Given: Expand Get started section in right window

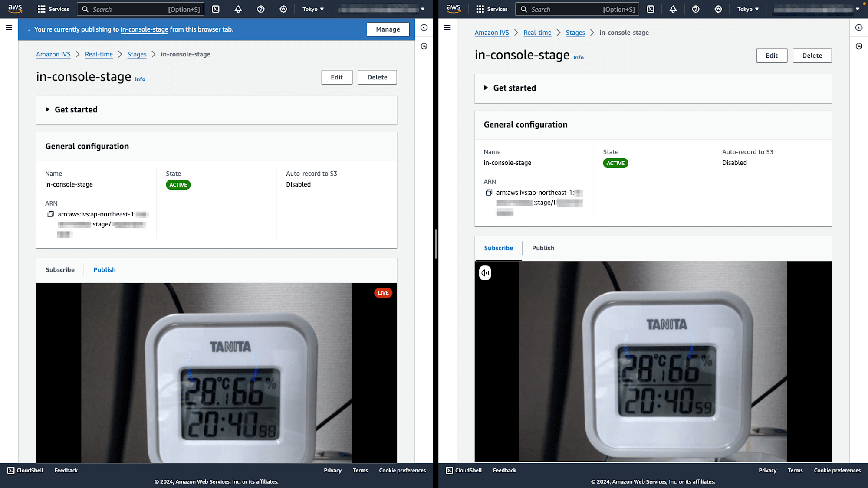Looking at the screenshot, I should [x=510, y=88].
